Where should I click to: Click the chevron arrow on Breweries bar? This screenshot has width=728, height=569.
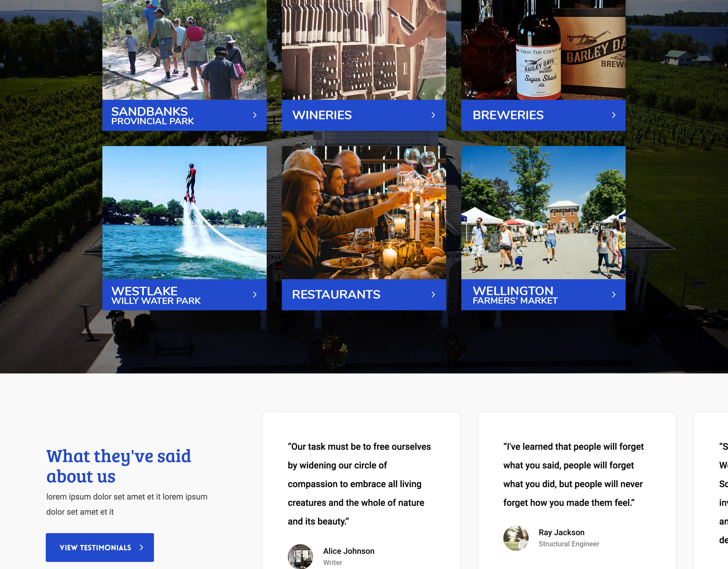tap(614, 115)
